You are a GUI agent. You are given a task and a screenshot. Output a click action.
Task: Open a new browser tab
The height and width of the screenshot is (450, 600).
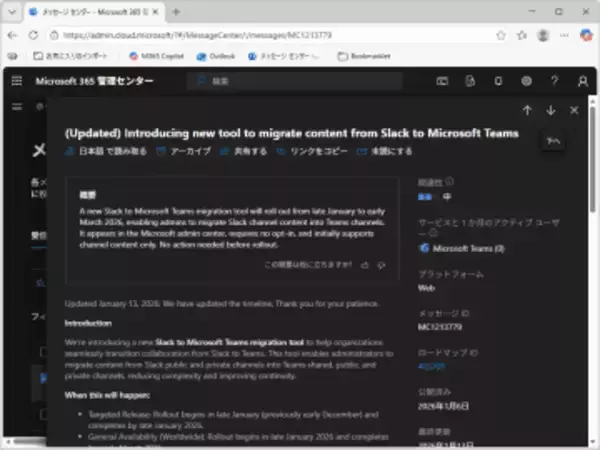coord(176,12)
